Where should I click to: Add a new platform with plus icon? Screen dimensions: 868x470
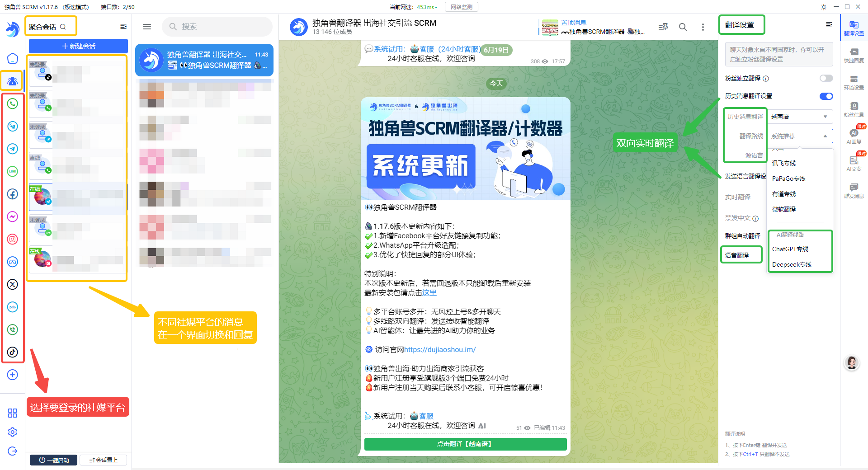13,375
